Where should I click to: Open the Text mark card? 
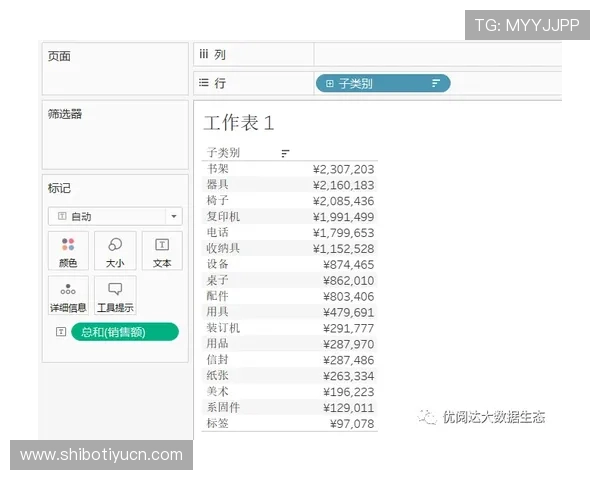tap(162, 251)
